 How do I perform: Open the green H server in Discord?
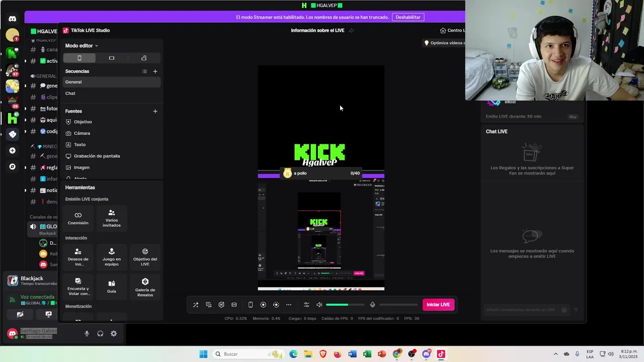tap(13, 118)
